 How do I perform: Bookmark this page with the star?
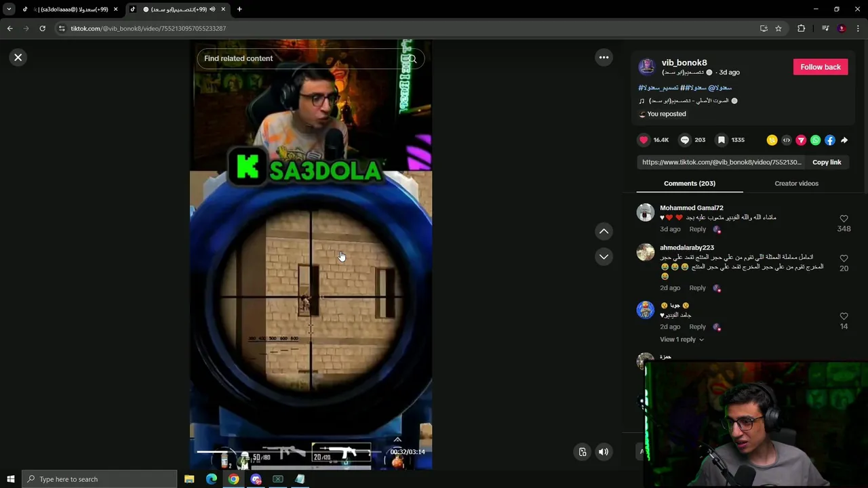pos(778,28)
